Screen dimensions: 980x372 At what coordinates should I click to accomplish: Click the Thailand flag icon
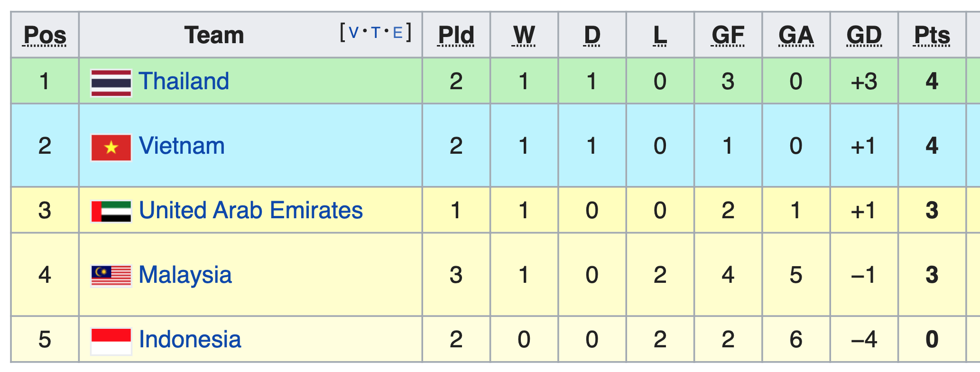tap(111, 83)
